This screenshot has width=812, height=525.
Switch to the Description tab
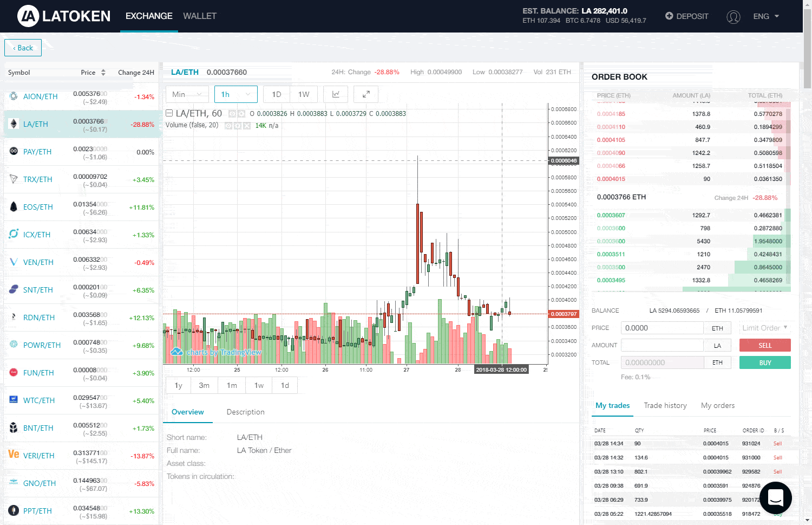tap(246, 412)
